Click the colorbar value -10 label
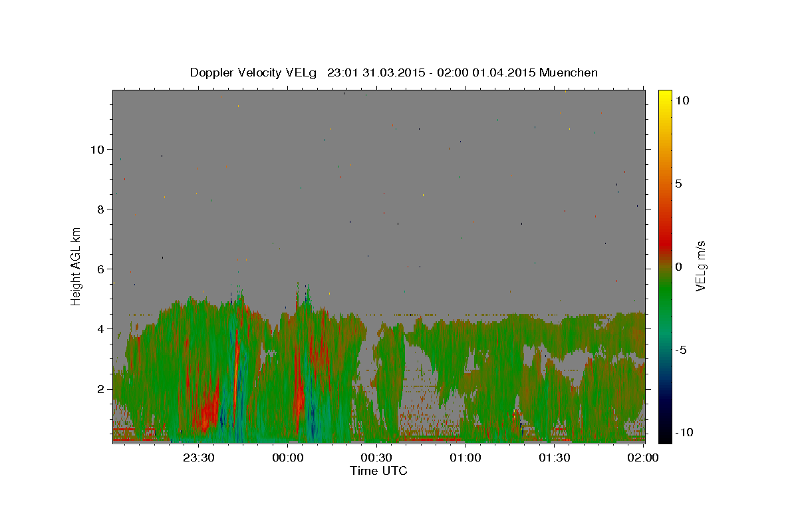The image size is (798, 532). (x=684, y=433)
